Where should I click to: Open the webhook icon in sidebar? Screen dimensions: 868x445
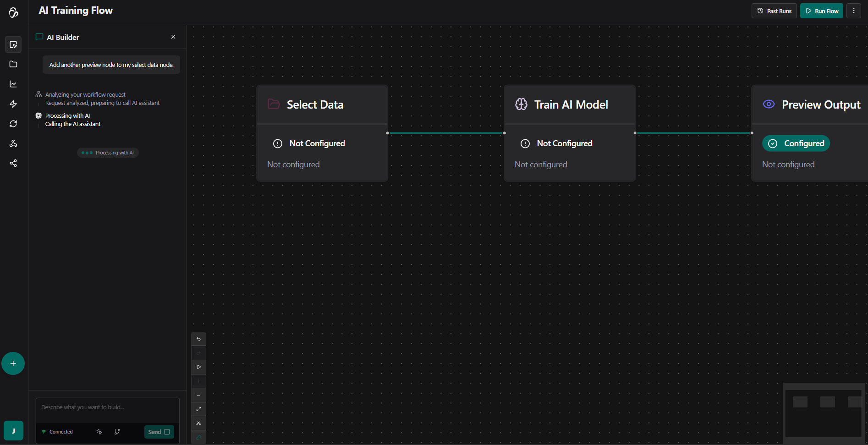pos(13,143)
